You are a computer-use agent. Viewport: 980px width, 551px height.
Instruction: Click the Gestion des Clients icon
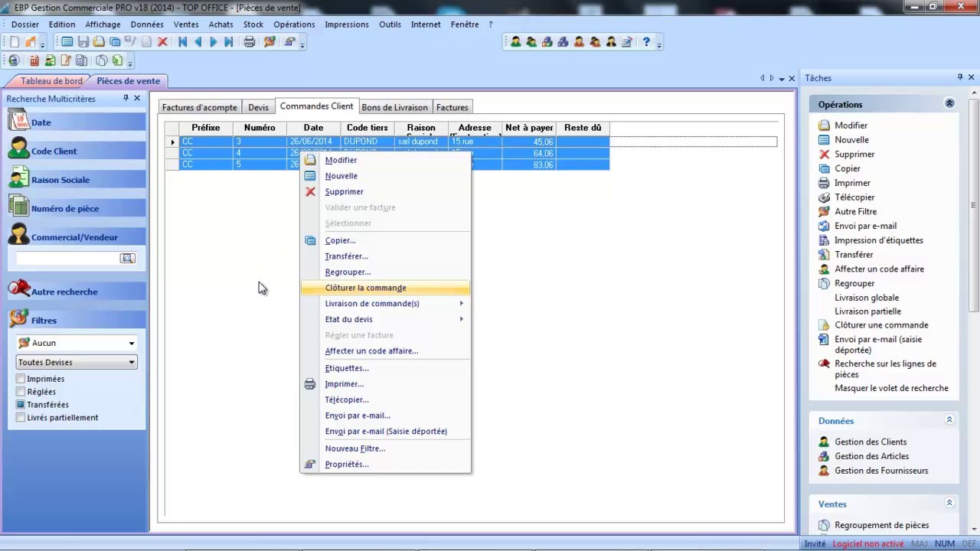click(x=824, y=442)
